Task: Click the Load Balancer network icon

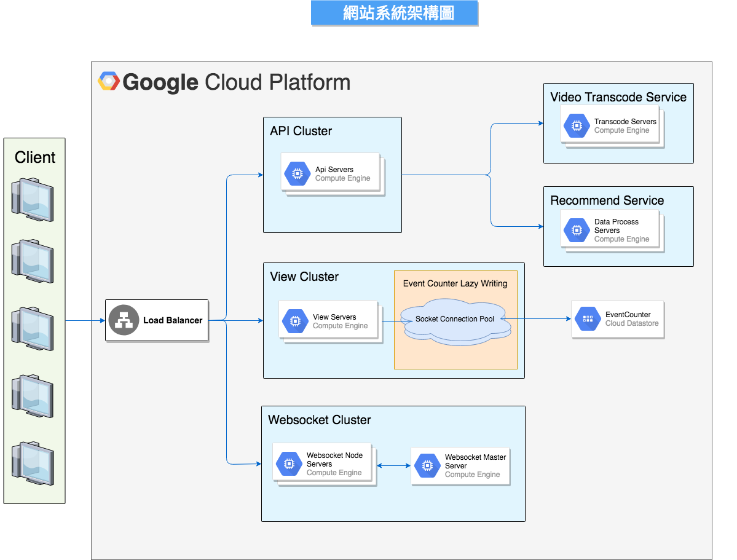Action: click(x=125, y=320)
